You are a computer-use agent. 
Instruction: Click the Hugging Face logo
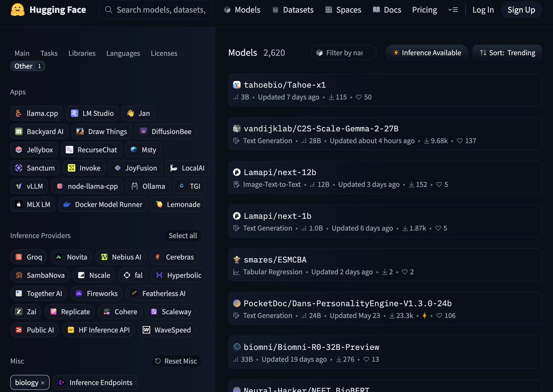tap(48, 10)
